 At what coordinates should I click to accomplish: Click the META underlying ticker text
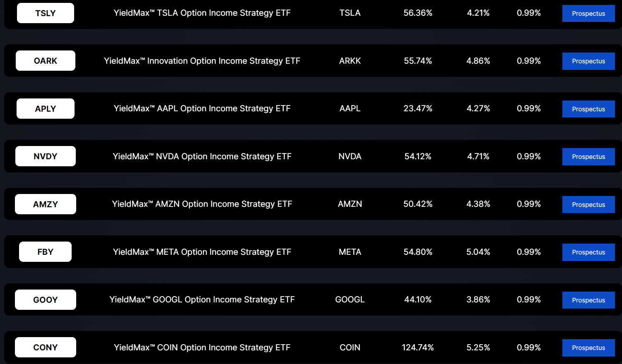click(x=350, y=251)
